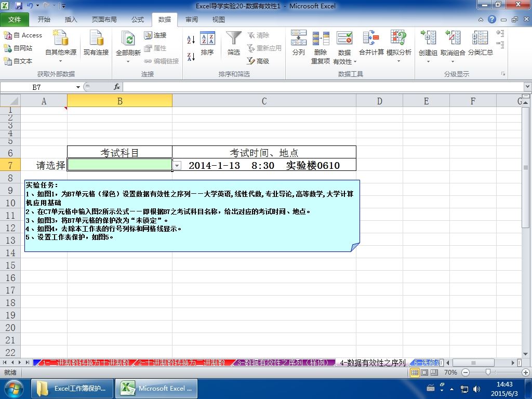This screenshot has width=532, height=399.
Task: Open Existing Connections (现有连接)
Action: (x=96, y=43)
